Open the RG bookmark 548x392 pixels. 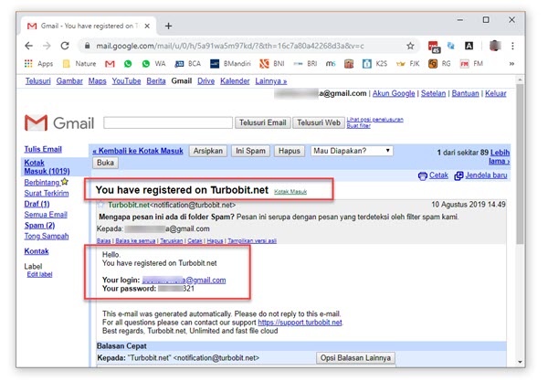439,64
